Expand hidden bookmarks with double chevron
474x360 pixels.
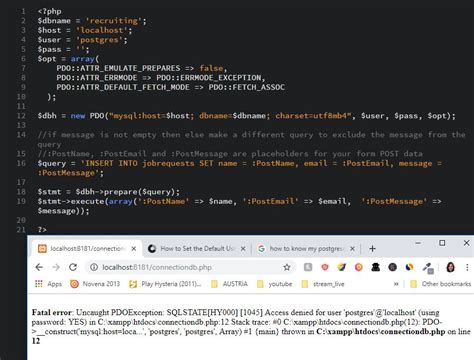(x=396, y=284)
